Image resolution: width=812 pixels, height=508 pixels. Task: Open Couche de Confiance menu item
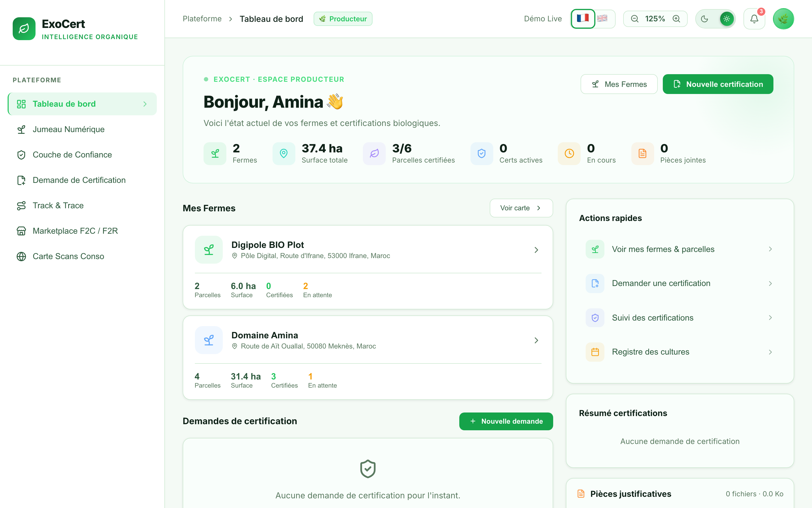tap(82, 155)
